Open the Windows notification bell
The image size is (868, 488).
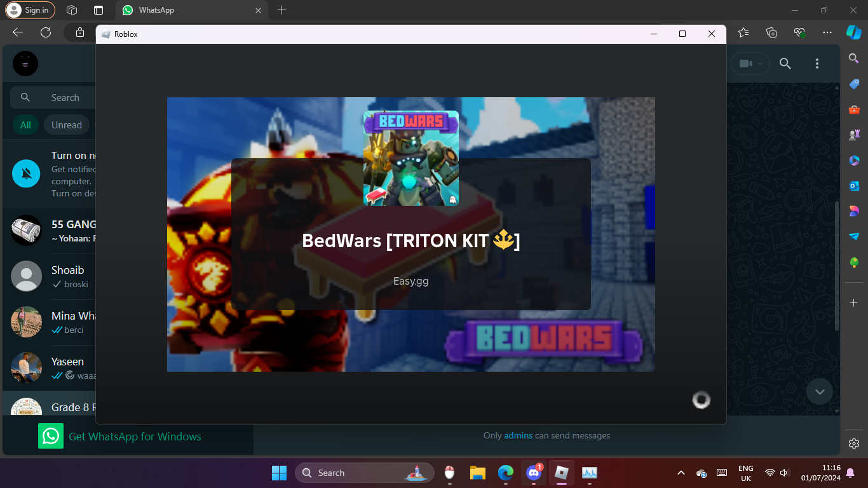coord(851,473)
